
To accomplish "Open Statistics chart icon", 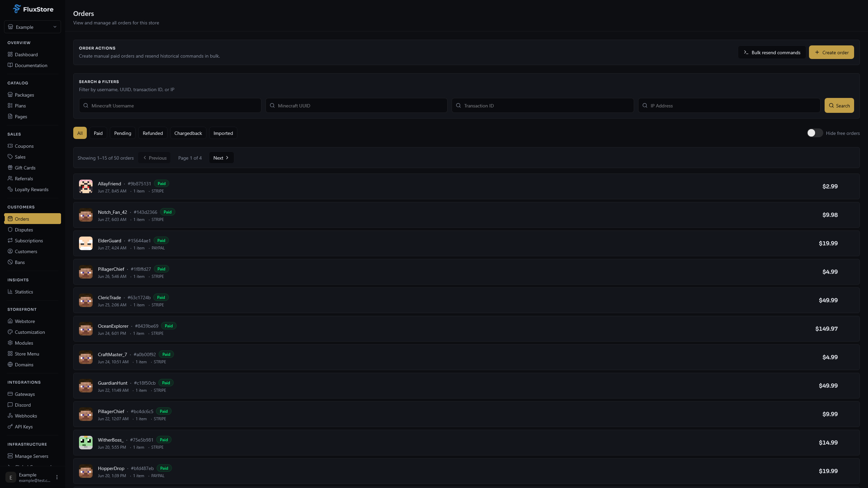I will click(10, 291).
